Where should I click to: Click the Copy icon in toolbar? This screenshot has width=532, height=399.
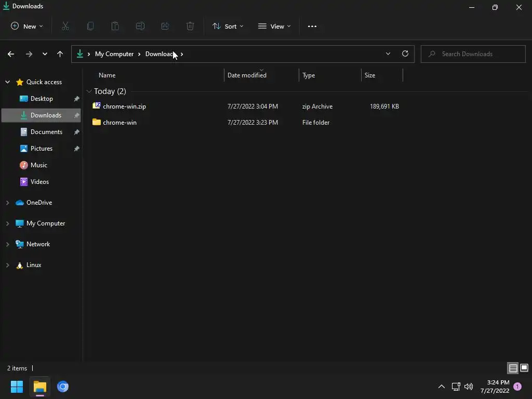[90, 26]
